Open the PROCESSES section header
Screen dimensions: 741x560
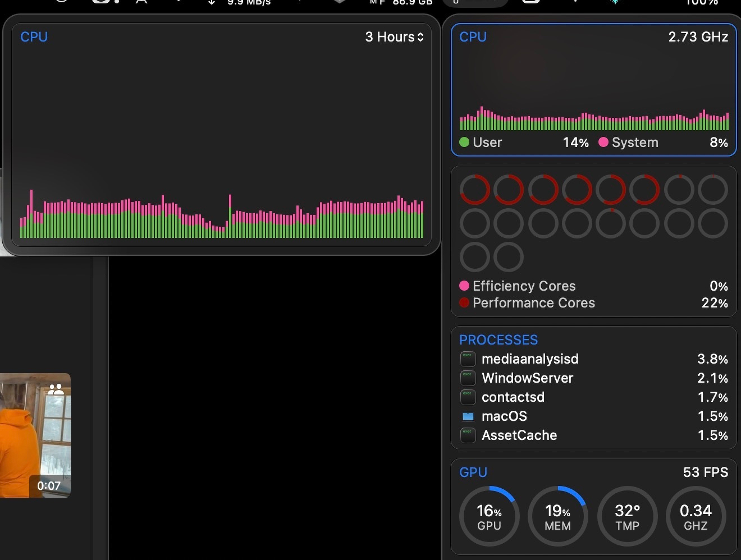click(498, 340)
